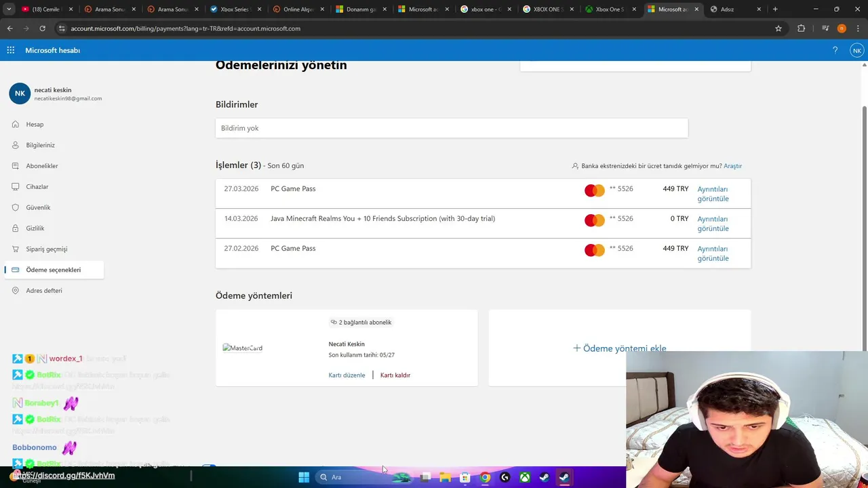The width and height of the screenshot is (868, 488).
Task: Open the Xbox app from taskbar
Action: (525, 477)
